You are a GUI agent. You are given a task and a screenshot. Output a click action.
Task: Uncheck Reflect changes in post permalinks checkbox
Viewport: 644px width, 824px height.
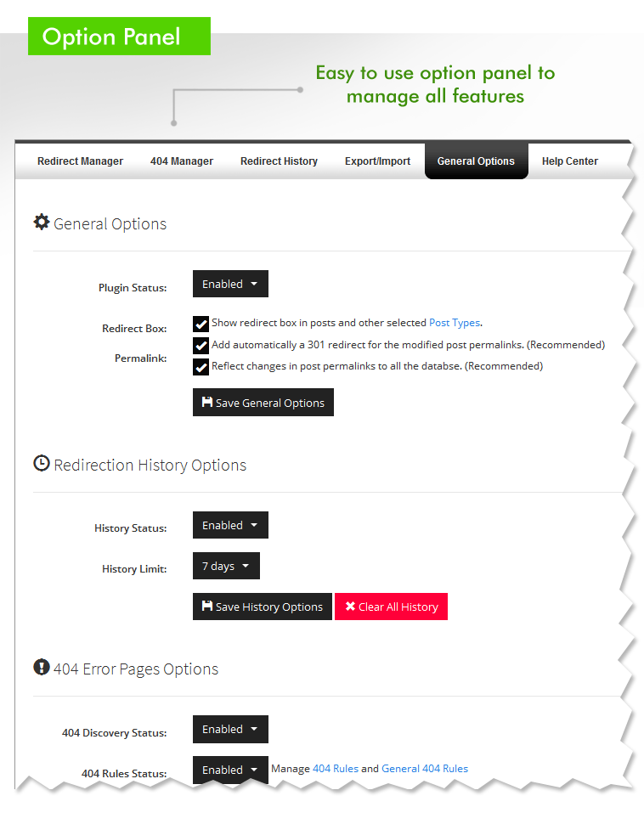[201, 367]
